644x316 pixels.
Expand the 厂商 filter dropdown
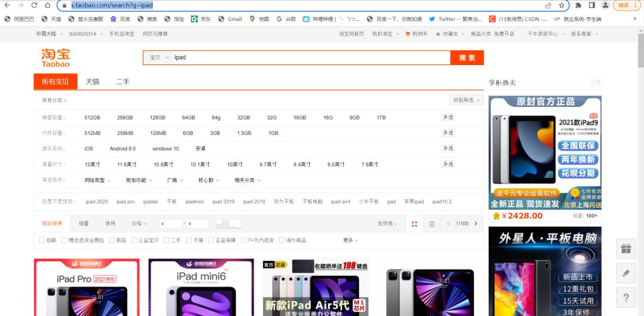pos(175,180)
